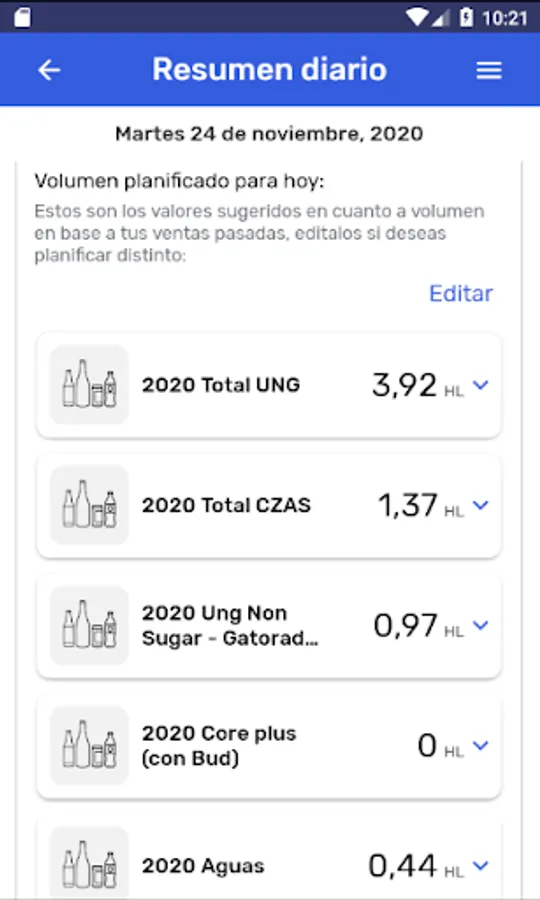Open the hamburger menu icon
Viewport: 540px width, 900px height.
(489, 70)
